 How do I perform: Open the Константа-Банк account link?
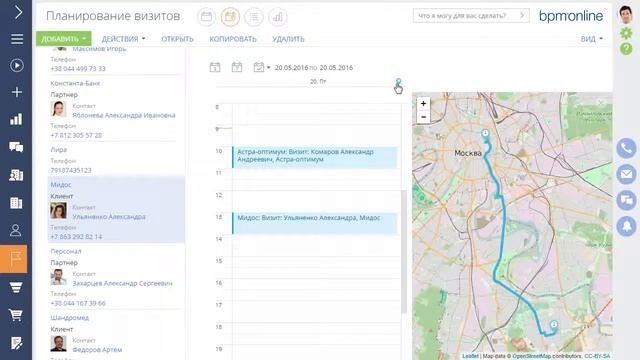click(x=75, y=83)
